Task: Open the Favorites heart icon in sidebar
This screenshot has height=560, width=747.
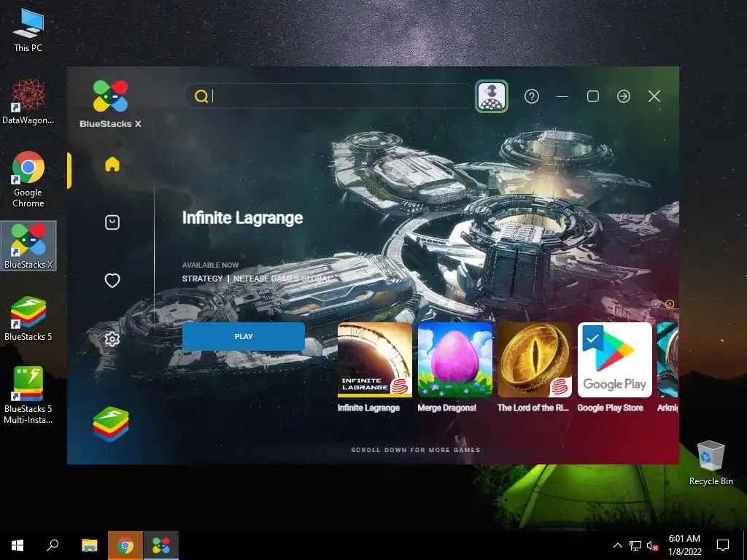Action: click(x=112, y=281)
